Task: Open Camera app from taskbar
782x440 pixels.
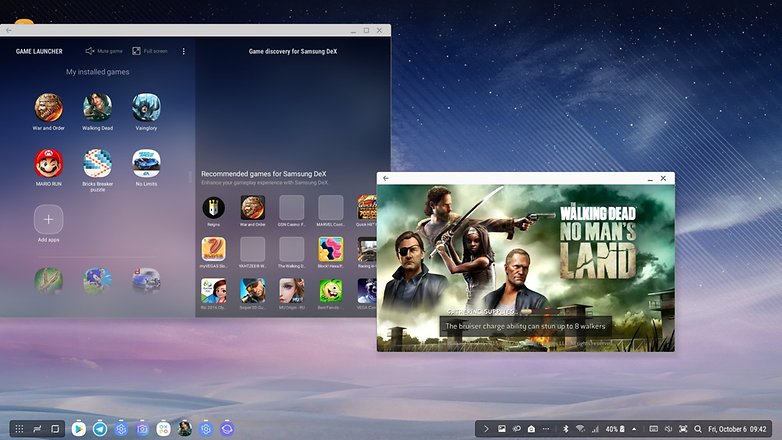Action: tap(142, 429)
